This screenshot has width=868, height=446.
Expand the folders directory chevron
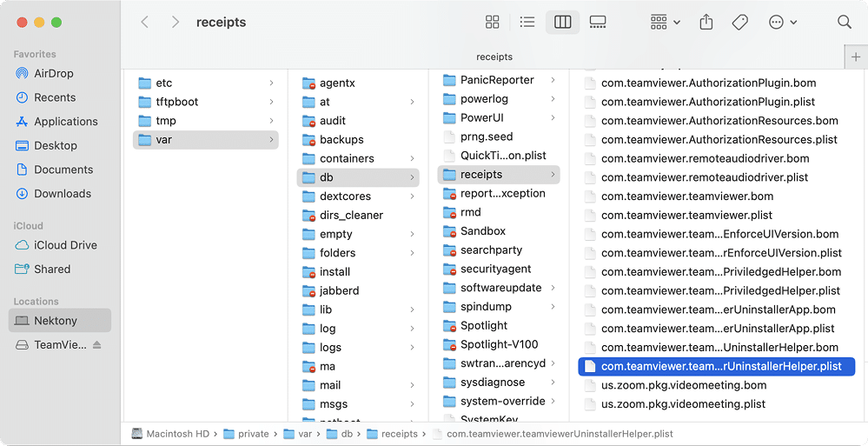413,253
